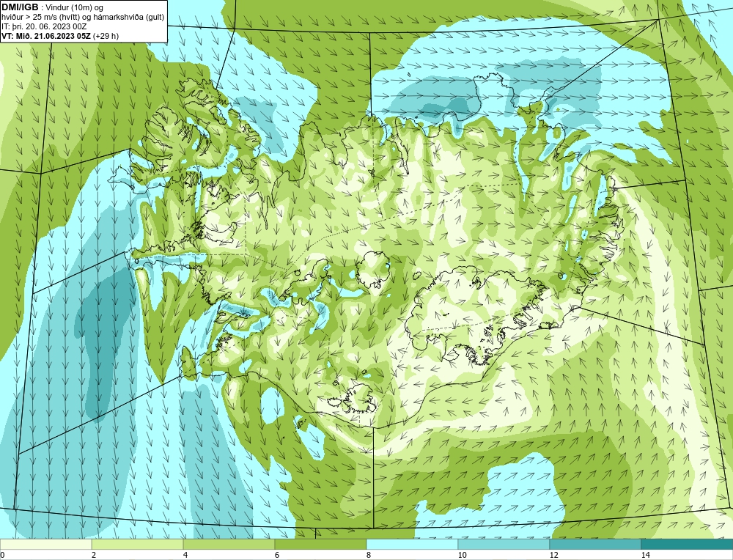Click the 12–14 m/s darker teal legend swatch
733x560 pixels.
595,544
